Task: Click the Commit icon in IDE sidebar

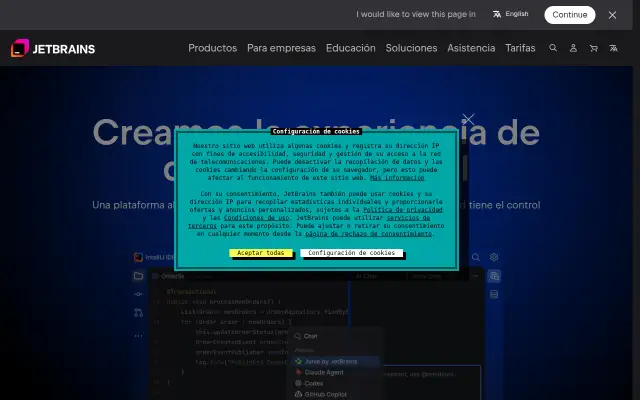Action: click(x=138, y=294)
